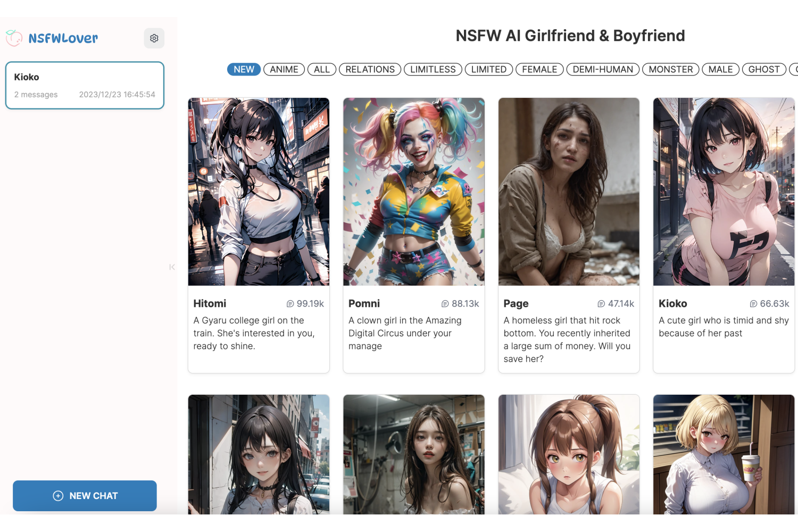798x532 pixels.
Task: Click the NSFW AI Girlfriend & Boyfriend heading
Action: pos(570,36)
